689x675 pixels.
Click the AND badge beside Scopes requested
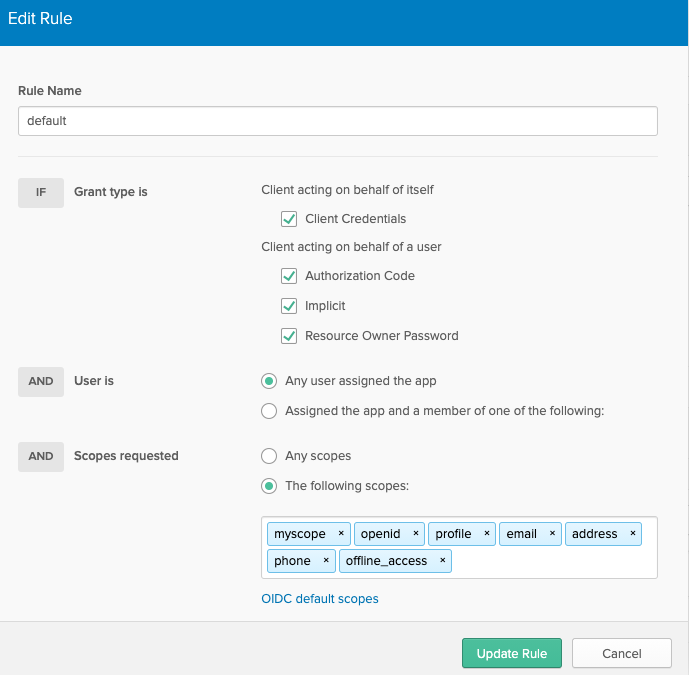[x=41, y=457]
